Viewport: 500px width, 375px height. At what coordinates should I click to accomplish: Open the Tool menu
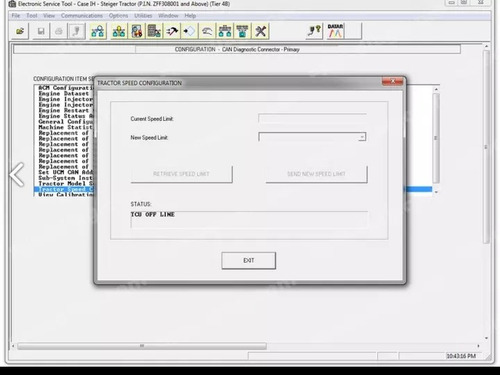pyautogui.click(x=32, y=16)
